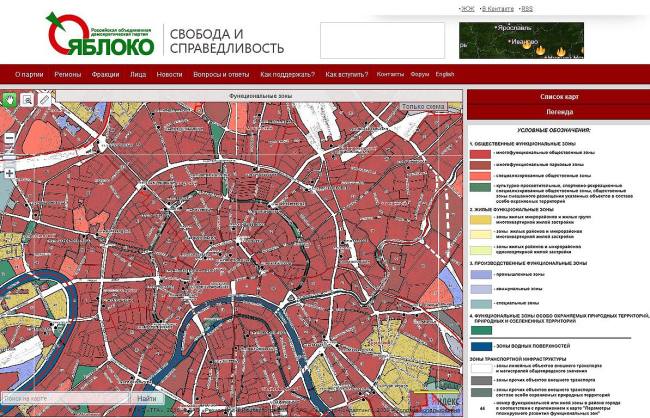Expand the 'Список карт' panel
Image resolution: width=650 pixels, height=418 pixels.
click(557, 97)
